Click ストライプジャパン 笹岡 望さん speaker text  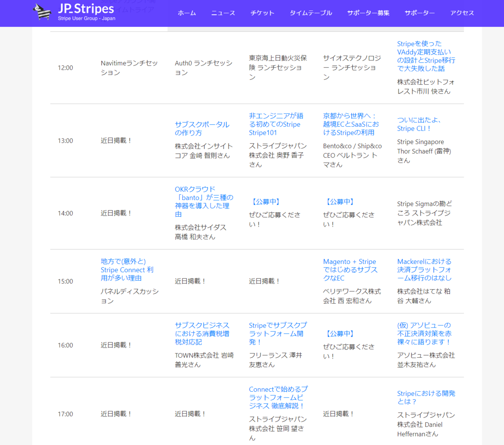coord(278,428)
